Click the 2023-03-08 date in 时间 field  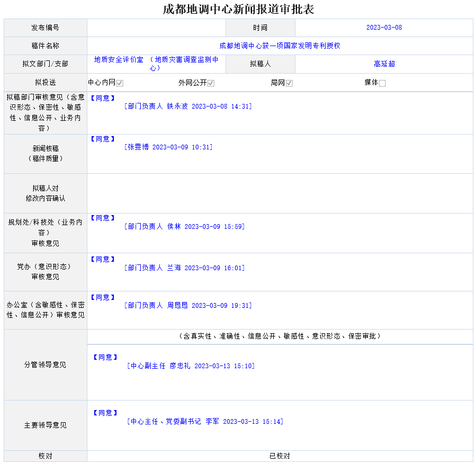[384, 28]
